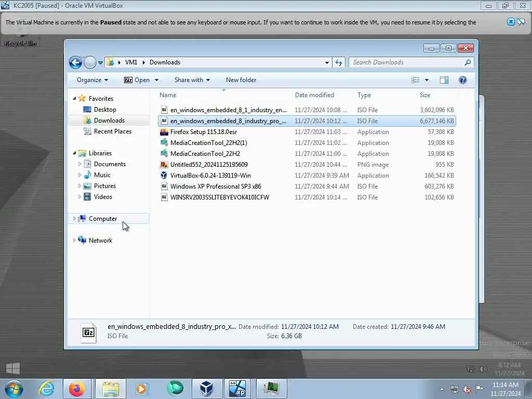Open Recent Places in Favorites

(112, 131)
